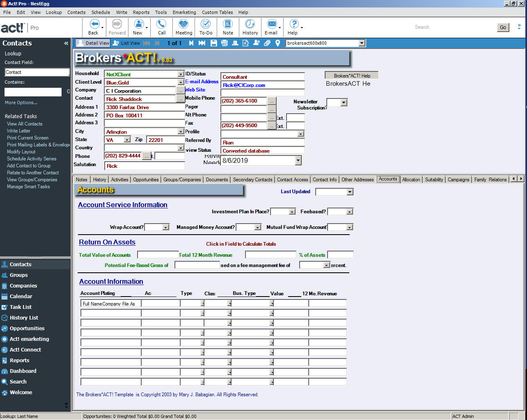527x420 pixels.
Task: Click the Contains lookup text field
Action: tap(33, 92)
